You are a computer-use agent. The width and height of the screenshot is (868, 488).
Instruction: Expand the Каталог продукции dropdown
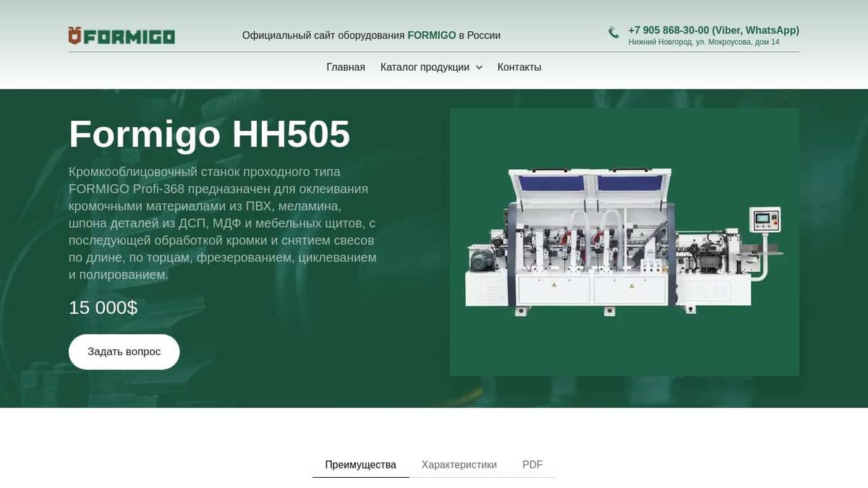click(424, 67)
